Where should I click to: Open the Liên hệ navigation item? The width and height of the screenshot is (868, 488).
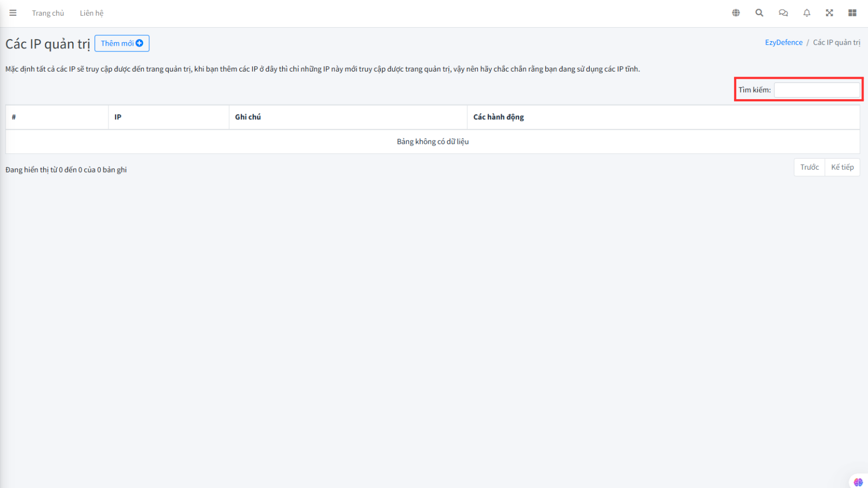(x=91, y=13)
